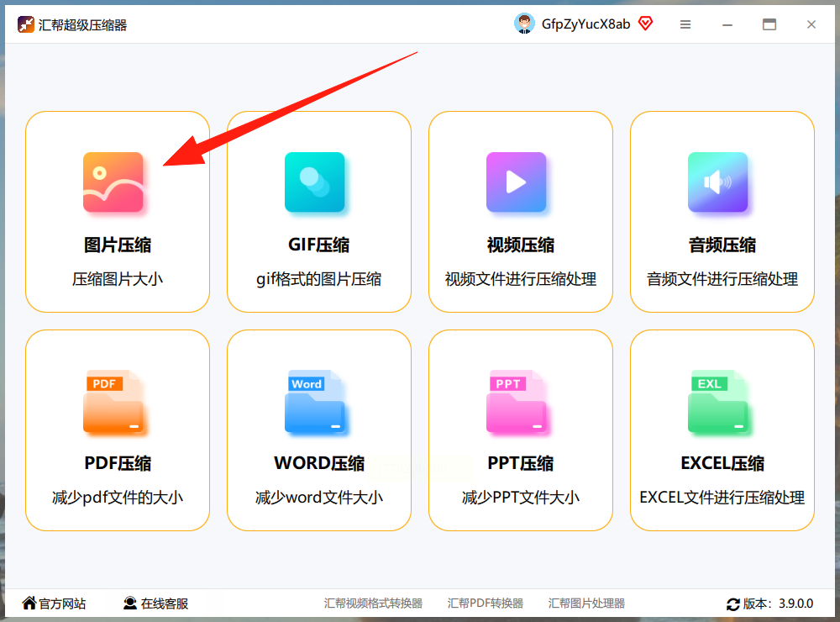The width and height of the screenshot is (840, 622).
Task: Choose the EXCEL压缩 green folder icon
Action: point(718,401)
